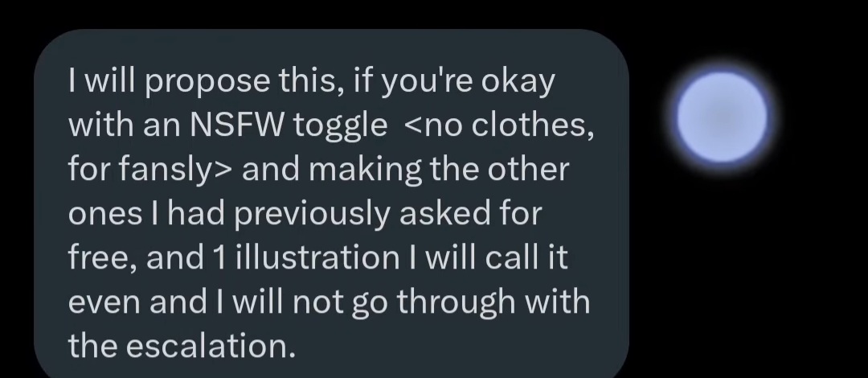This screenshot has height=378, width=868.
Task: Click the word "NSFW" in the message
Action: [x=236, y=125]
